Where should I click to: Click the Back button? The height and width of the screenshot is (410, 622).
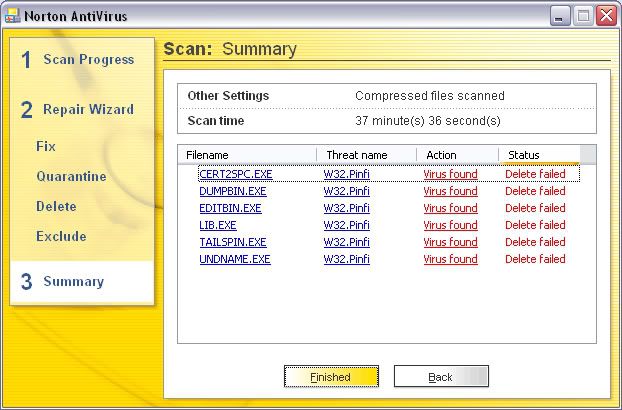click(441, 376)
